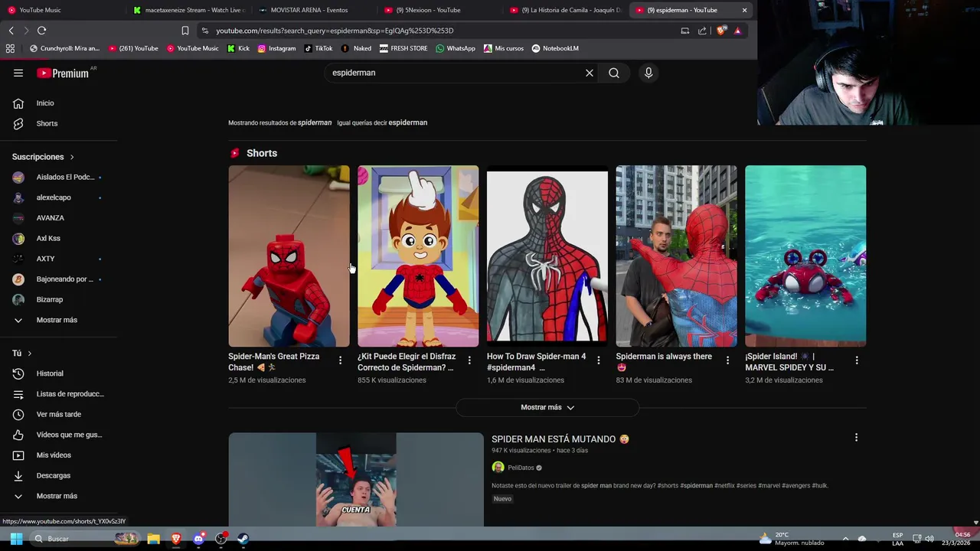Viewport: 980px width, 551px height.
Task: Click Windows taskbar Buscar search box
Action: (84, 539)
